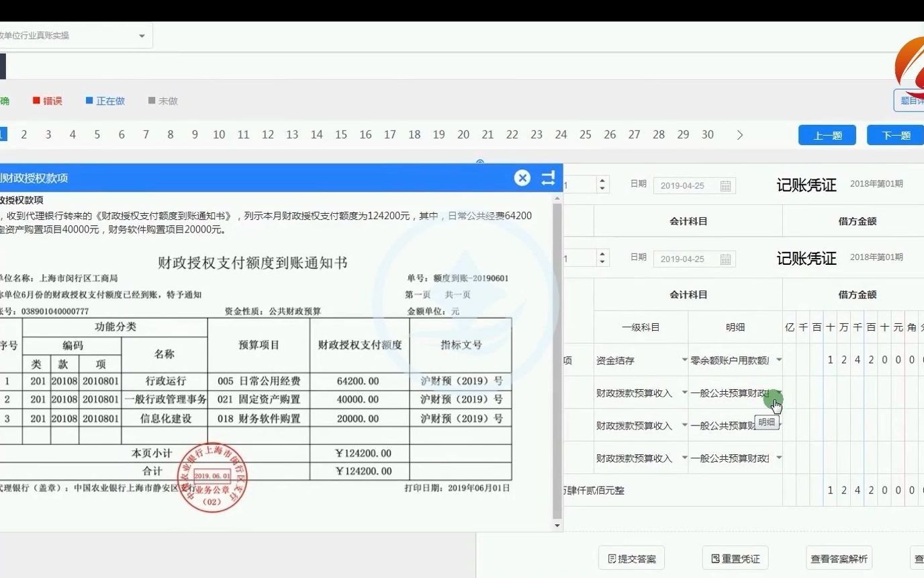Open the calendar icon in the upper voucher's date field
This screenshot has height=578, width=924.
pos(725,186)
